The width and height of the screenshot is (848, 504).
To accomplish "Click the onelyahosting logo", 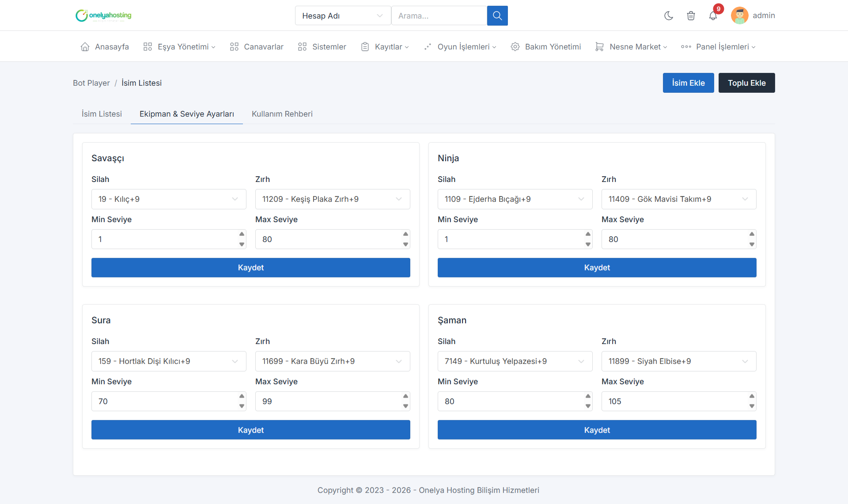I will coord(104,15).
